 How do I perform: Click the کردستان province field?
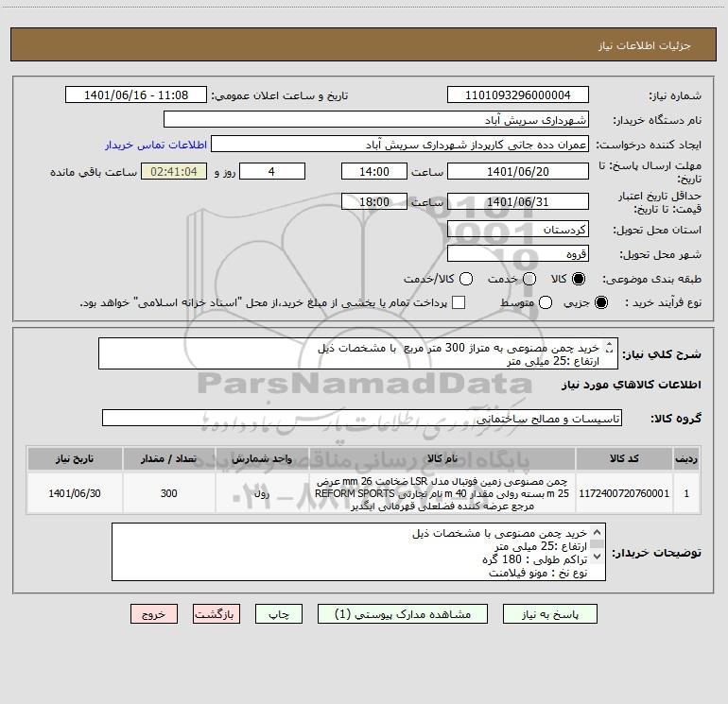(518, 230)
